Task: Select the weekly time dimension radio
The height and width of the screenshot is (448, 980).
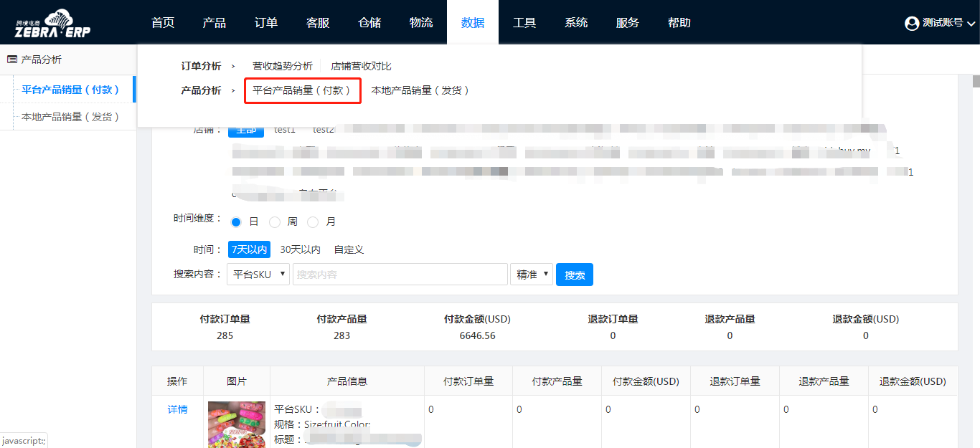Action: pos(275,222)
